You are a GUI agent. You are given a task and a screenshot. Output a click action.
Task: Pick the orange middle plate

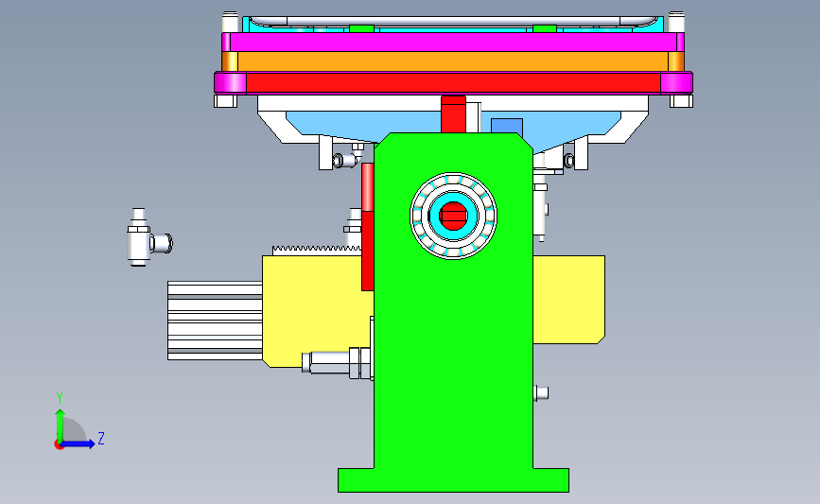(x=453, y=61)
